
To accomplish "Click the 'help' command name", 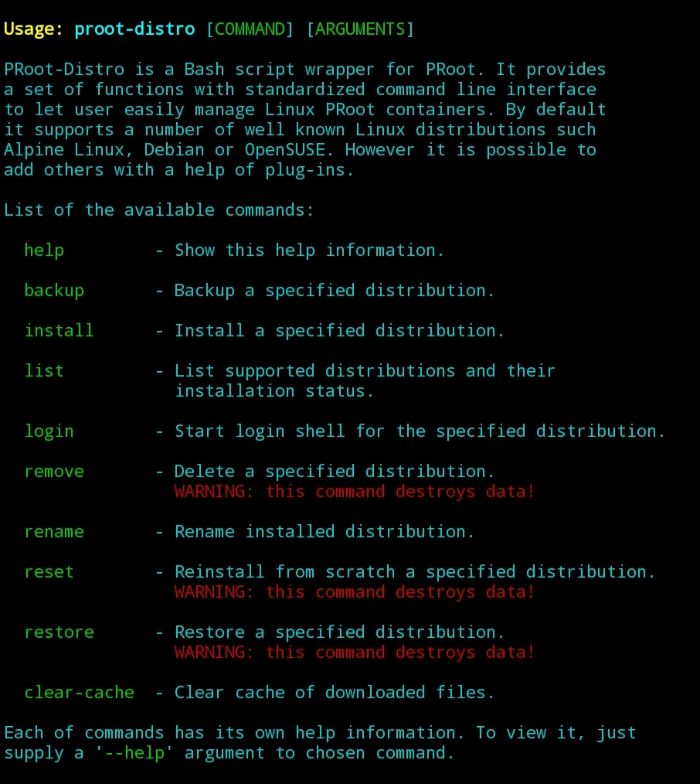I will pos(45,250).
